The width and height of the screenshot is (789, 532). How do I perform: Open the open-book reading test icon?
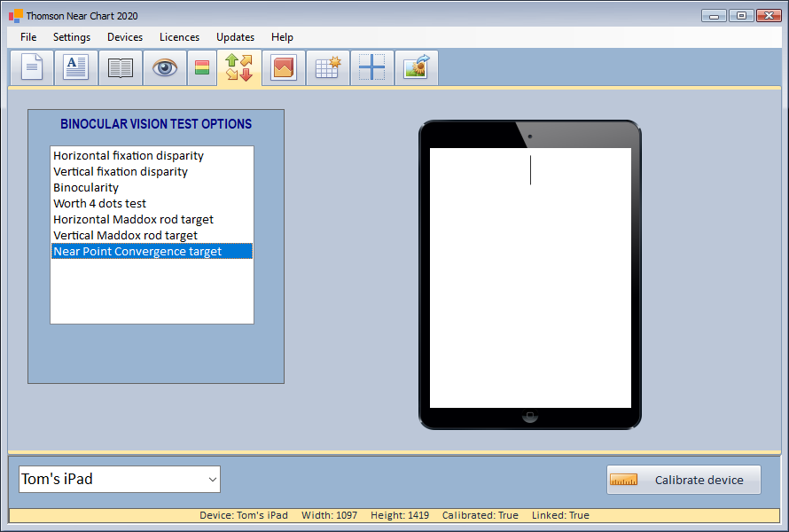click(121, 68)
